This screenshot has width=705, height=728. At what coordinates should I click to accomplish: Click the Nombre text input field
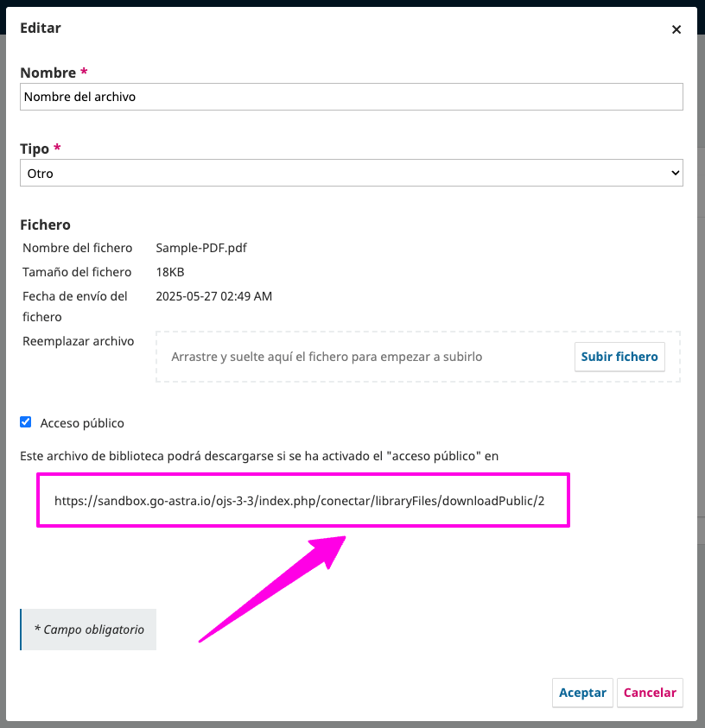351,97
